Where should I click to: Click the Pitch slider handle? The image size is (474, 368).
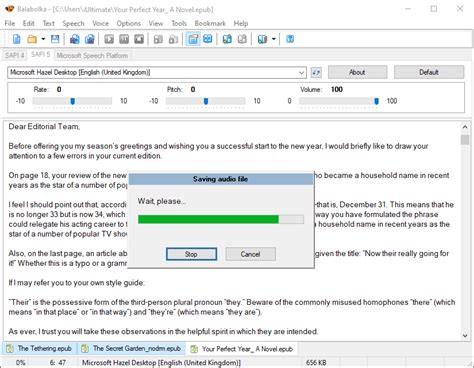click(x=206, y=101)
